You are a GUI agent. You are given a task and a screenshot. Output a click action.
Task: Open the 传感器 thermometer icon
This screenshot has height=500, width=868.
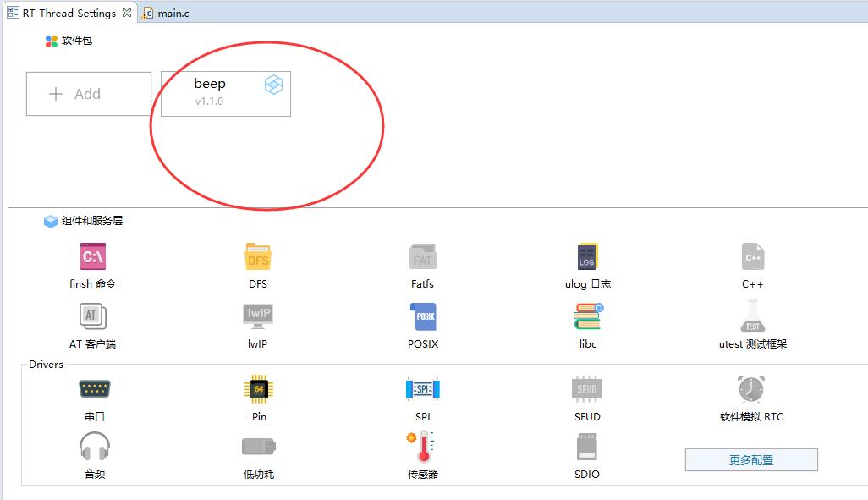tap(422, 447)
